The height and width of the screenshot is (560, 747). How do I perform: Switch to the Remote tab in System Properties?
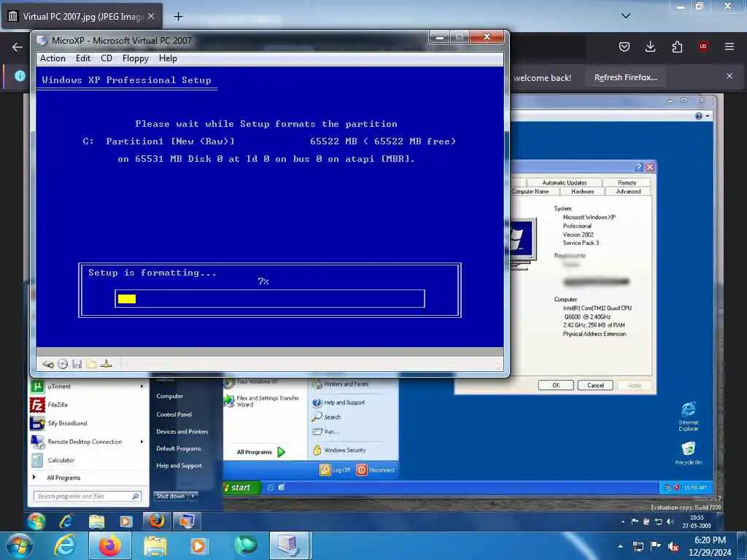click(x=627, y=182)
